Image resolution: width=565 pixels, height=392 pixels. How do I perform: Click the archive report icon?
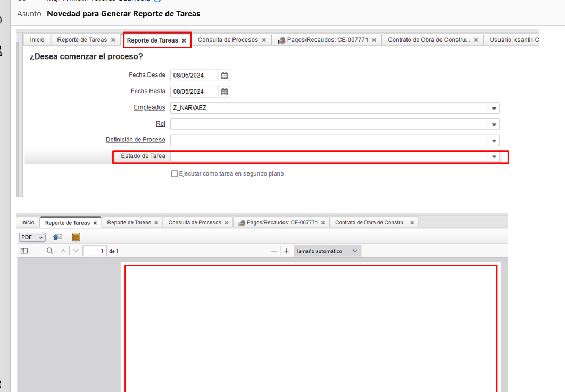[76, 237]
